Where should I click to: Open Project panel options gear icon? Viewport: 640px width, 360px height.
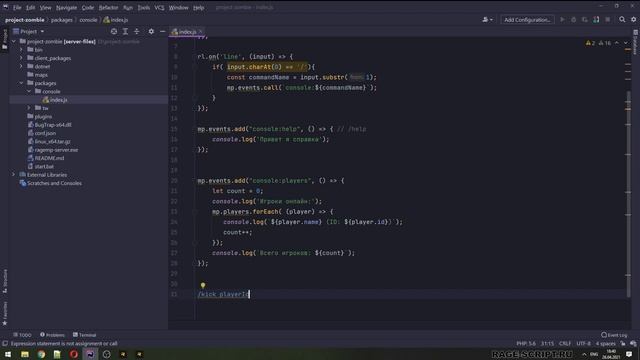(x=151, y=31)
